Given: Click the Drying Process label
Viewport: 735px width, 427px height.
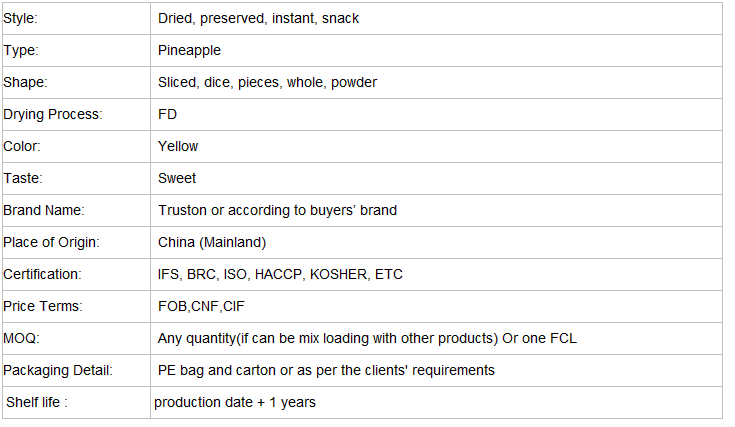Looking at the screenshot, I should pos(52,114).
